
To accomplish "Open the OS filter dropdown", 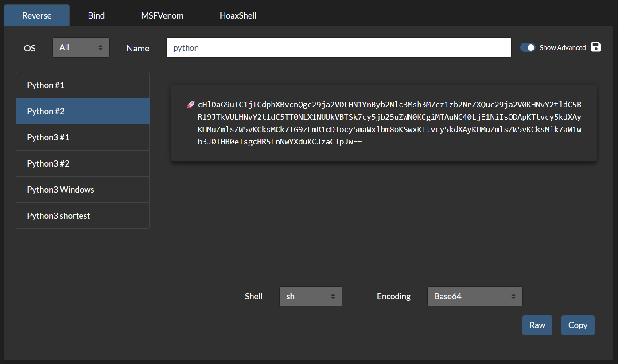I will tap(81, 47).
